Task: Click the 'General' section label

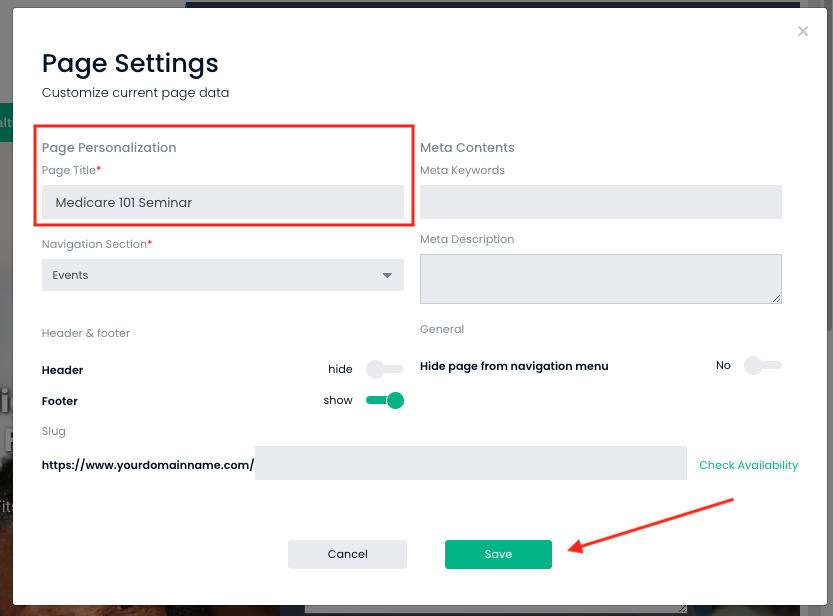Action: (x=442, y=329)
